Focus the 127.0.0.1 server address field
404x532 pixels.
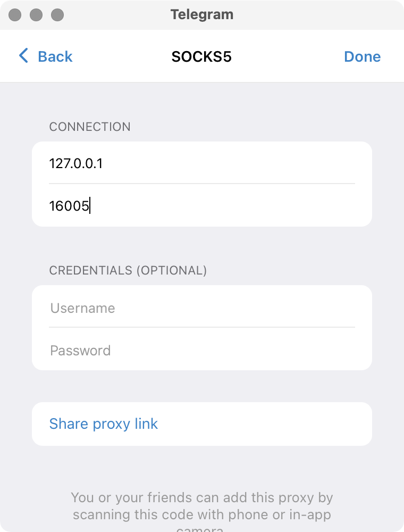(x=202, y=163)
